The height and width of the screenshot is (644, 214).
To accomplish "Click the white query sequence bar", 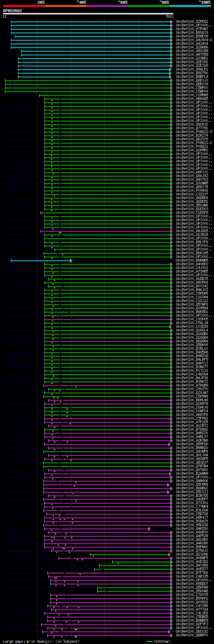I will pos(88,14).
